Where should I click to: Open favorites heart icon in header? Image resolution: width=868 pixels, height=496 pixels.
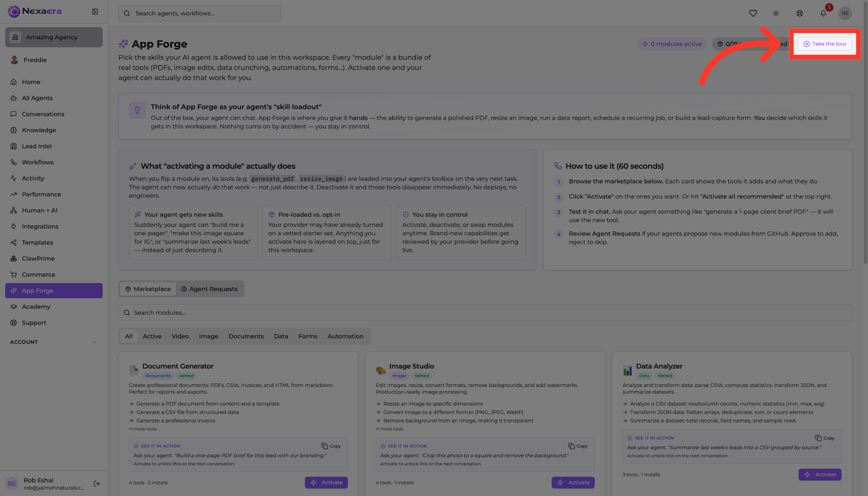tap(753, 13)
